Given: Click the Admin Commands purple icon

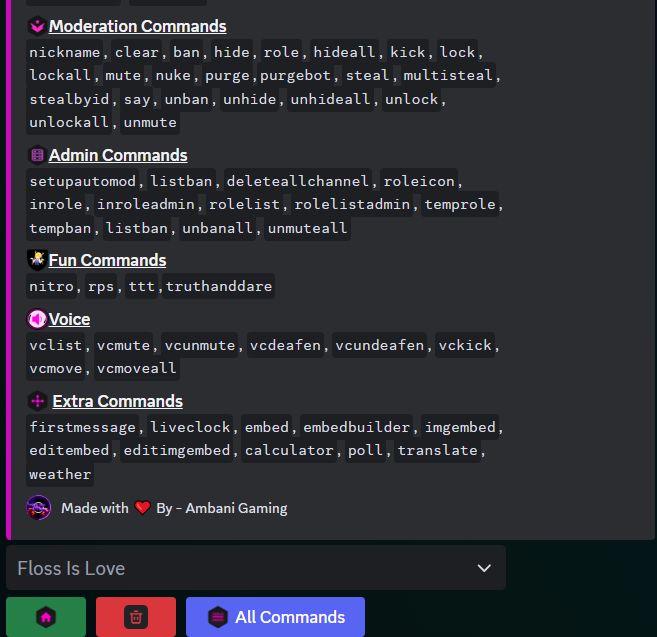Looking at the screenshot, I should point(37,155).
